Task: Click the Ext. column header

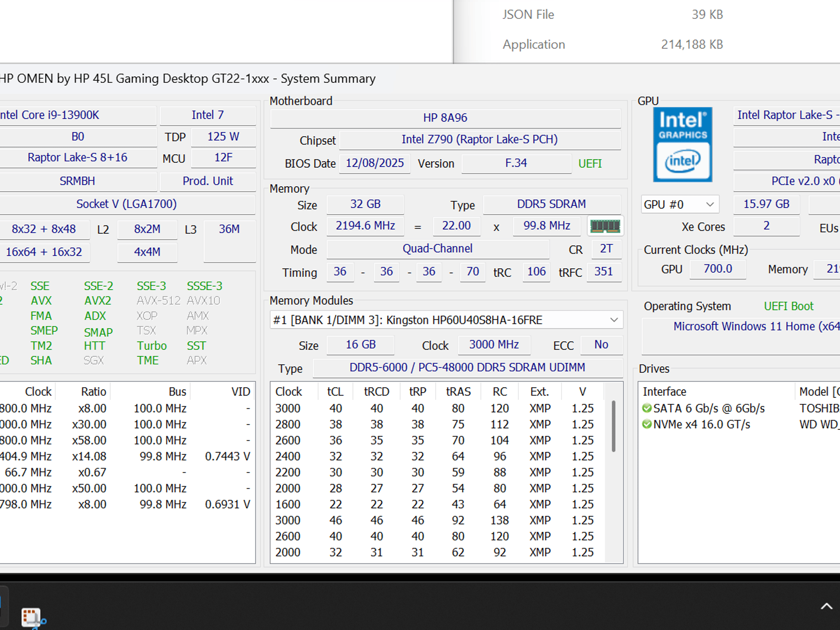Action: (539, 392)
